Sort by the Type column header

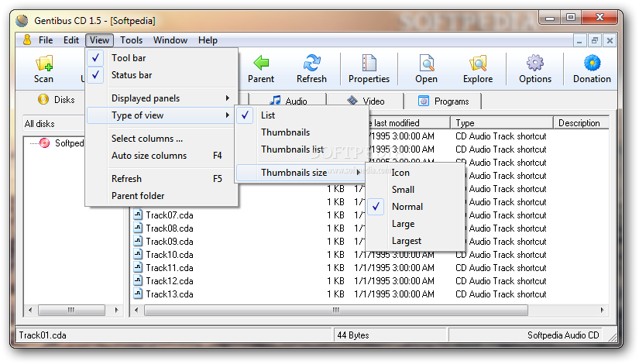(502, 123)
